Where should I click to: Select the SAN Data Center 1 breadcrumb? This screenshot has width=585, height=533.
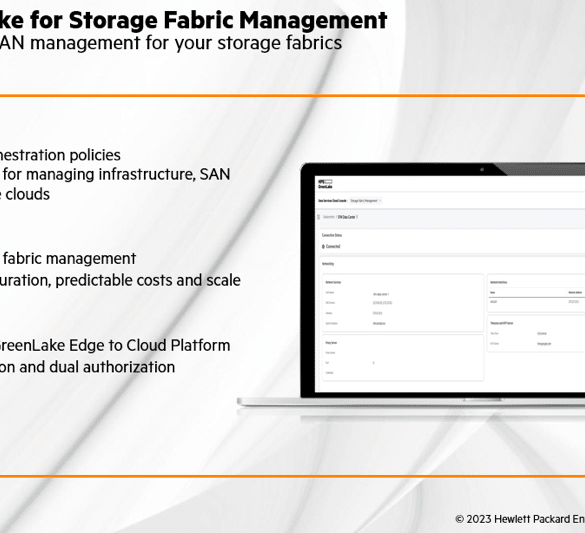coord(348,217)
